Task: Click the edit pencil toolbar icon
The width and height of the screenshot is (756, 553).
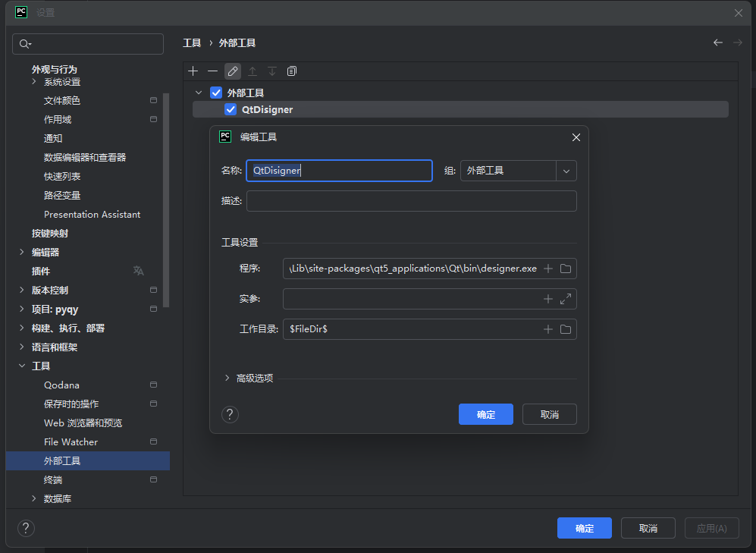Action: pyautogui.click(x=233, y=71)
